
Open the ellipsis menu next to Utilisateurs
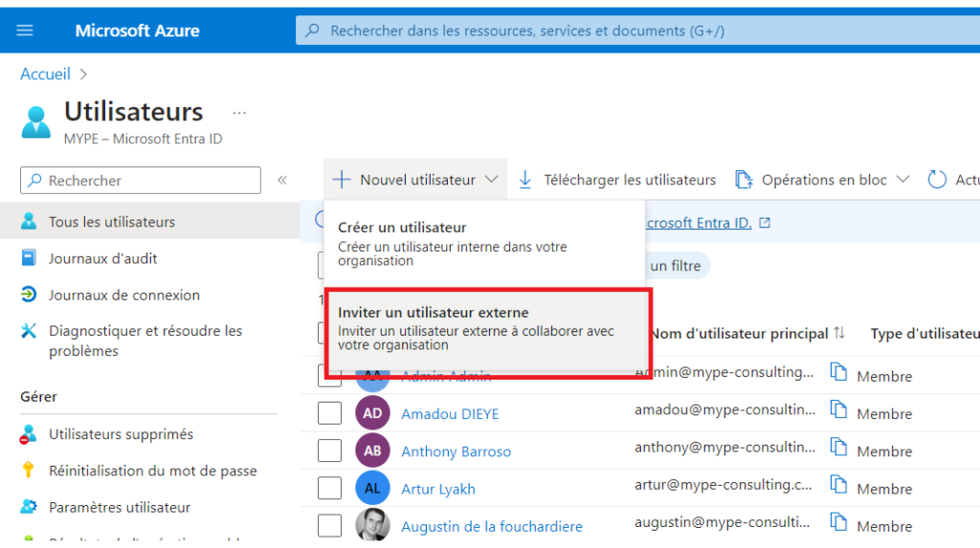(239, 113)
